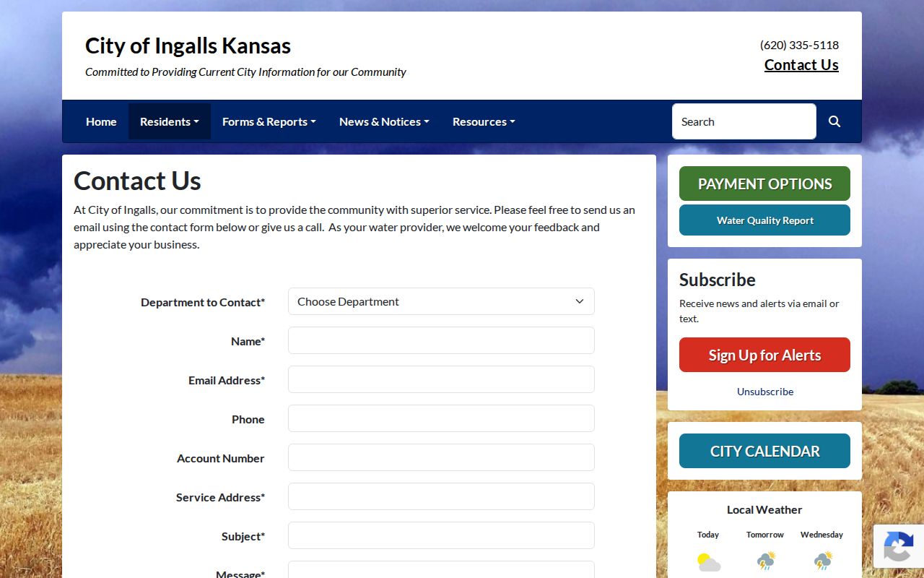Click Sign Up for Alerts
Viewport: 924px width, 578px height.
pos(764,355)
